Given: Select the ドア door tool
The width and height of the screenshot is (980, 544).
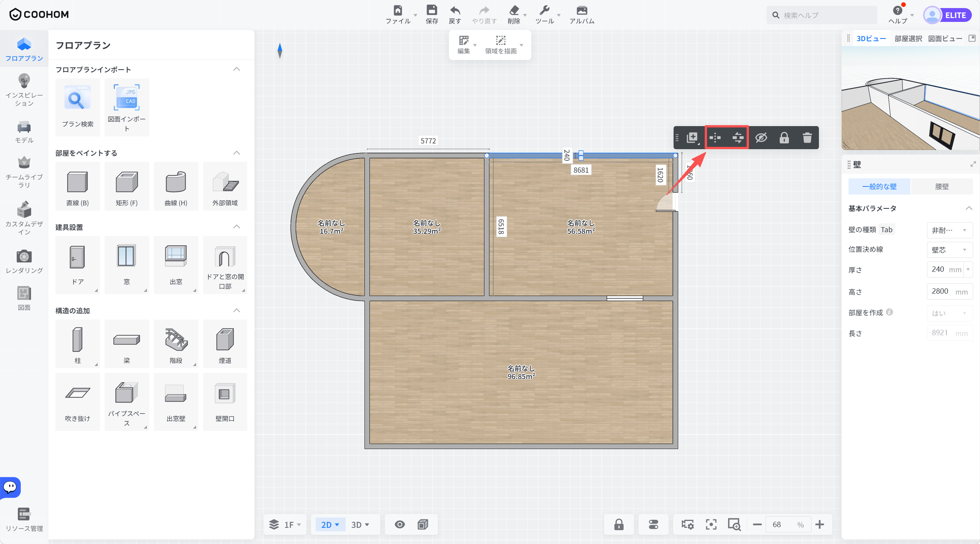Looking at the screenshot, I should click(x=78, y=265).
